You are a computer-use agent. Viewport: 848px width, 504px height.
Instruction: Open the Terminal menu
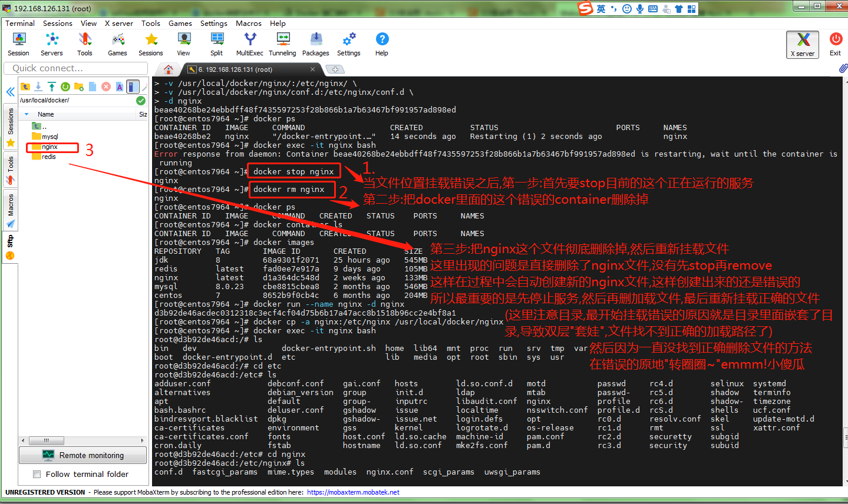[x=20, y=23]
